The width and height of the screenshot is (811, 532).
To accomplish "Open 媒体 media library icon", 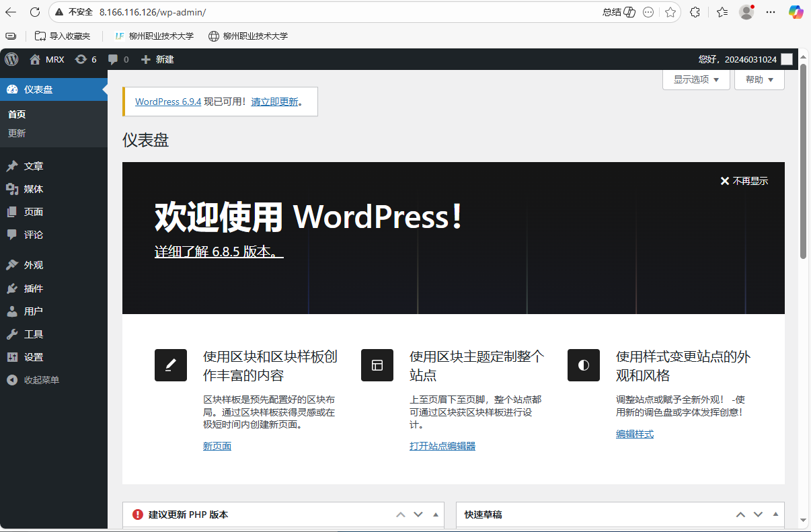I will 11,189.
